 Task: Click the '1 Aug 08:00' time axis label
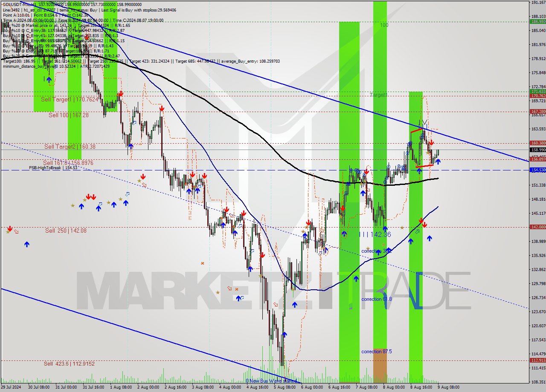point(121,387)
